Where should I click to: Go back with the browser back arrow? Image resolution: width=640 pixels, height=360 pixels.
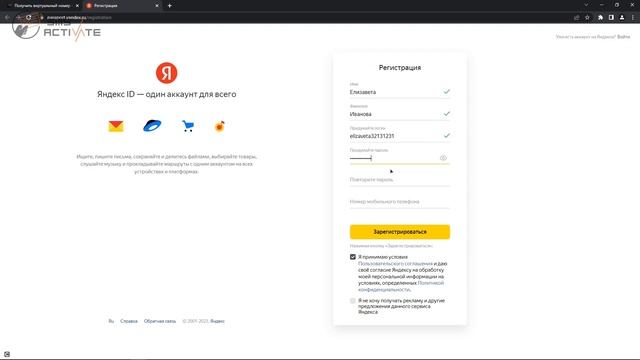point(7,18)
